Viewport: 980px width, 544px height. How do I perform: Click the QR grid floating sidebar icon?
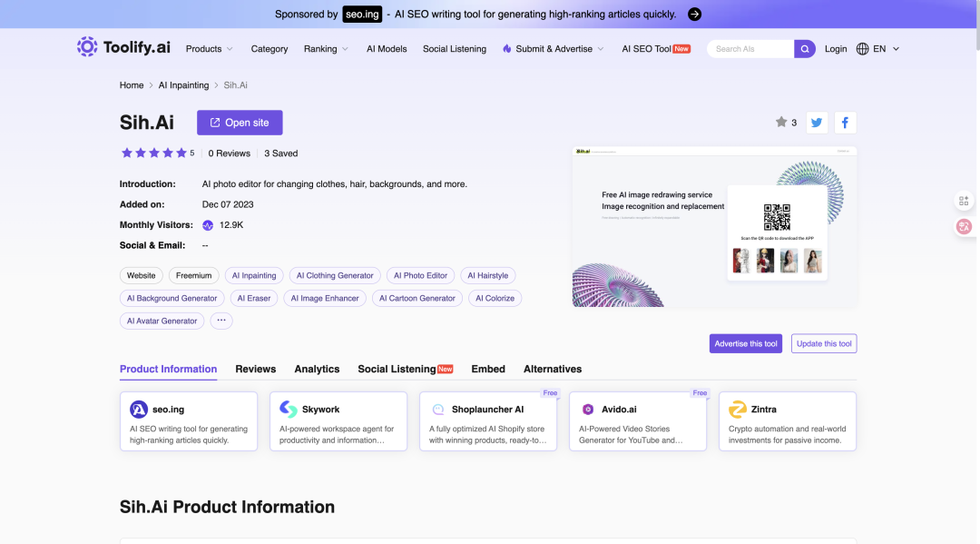pyautogui.click(x=963, y=201)
